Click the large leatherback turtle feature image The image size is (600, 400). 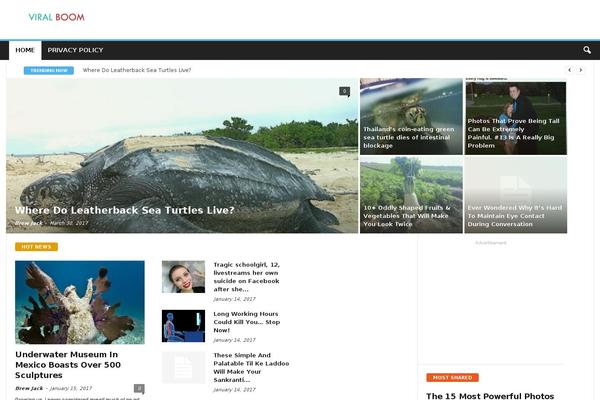182,156
